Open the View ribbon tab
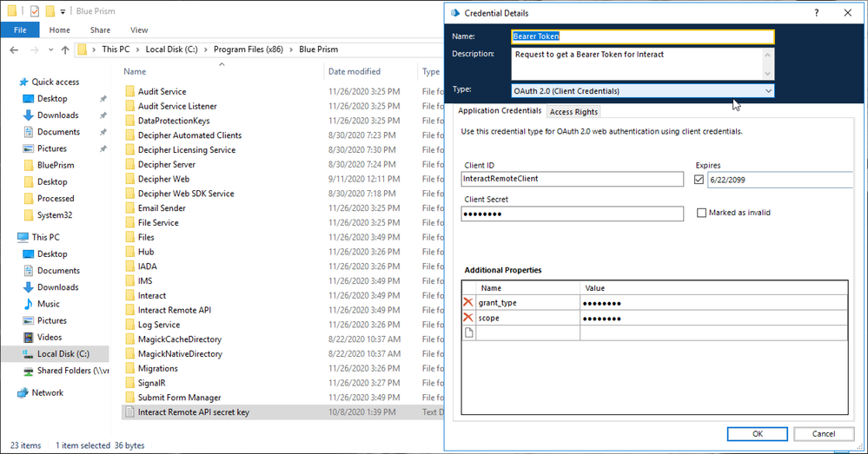 tap(138, 30)
